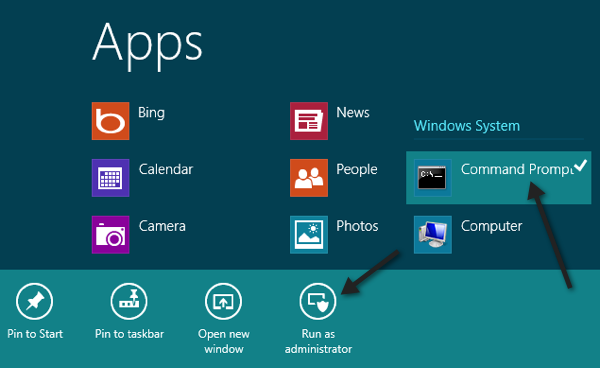
Task: Open the News app icon
Action: click(309, 121)
